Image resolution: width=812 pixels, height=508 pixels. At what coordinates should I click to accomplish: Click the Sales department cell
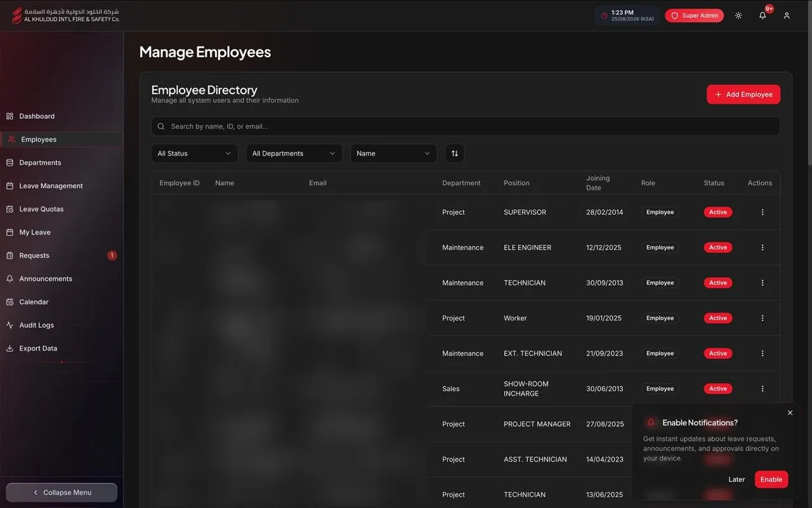tap(451, 389)
